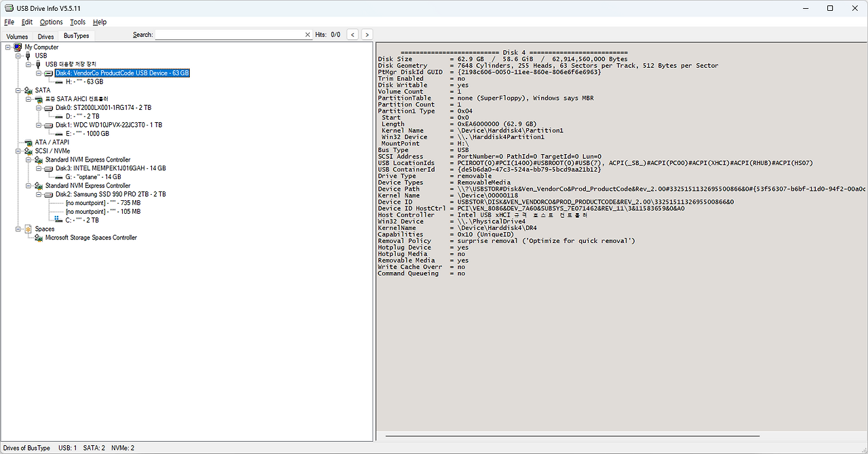Image resolution: width=868 pixels, height=454 pixels.
Task: Select the BusTypes tab
Action: [76, 36]
